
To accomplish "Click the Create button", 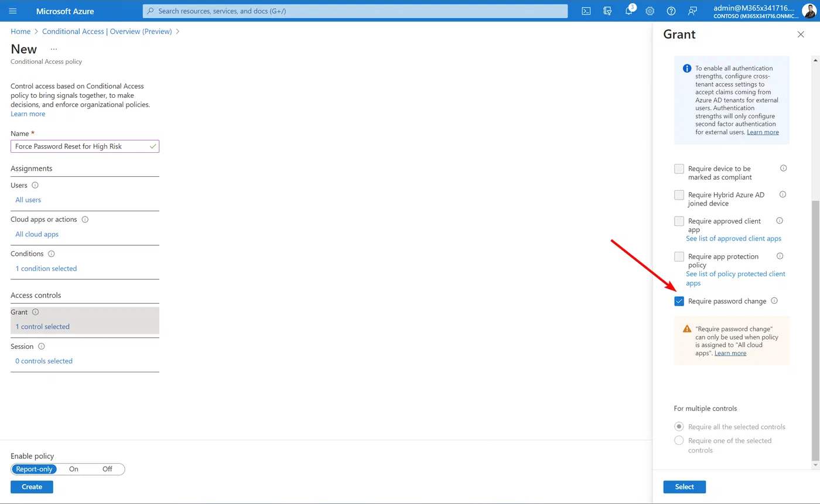I will [x=32, y=486].
